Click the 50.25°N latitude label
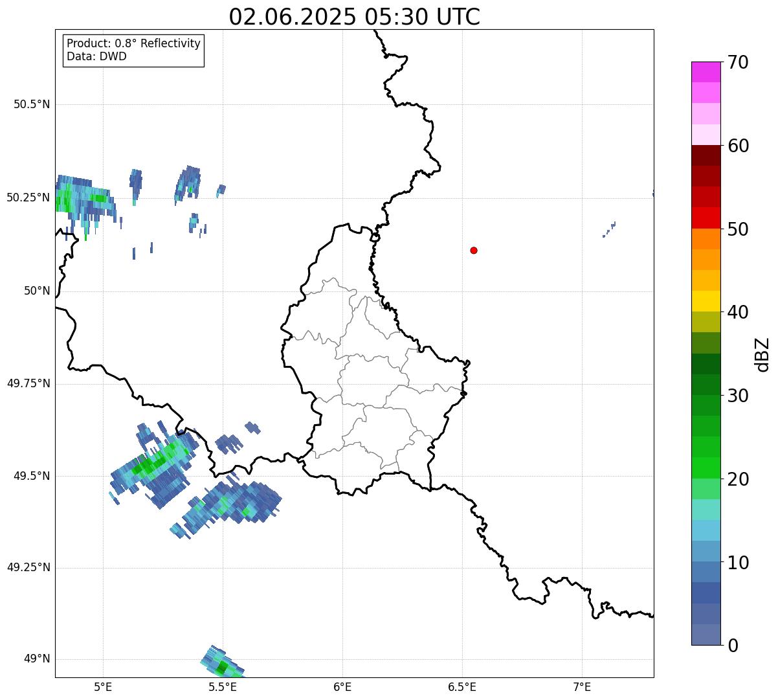 (x=28, y=198)
